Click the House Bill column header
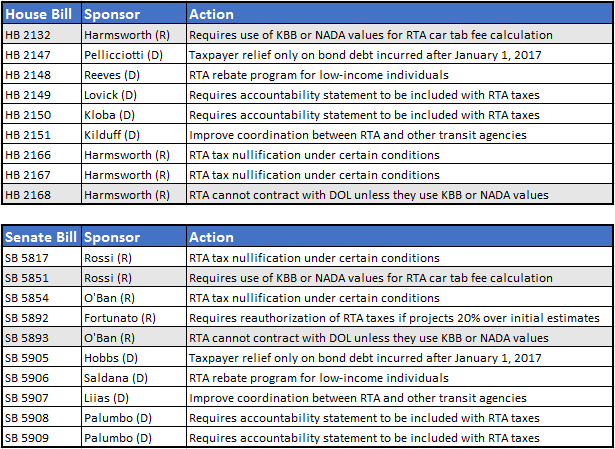The height and width of the screenshot is (449, 615). (42, 14)
